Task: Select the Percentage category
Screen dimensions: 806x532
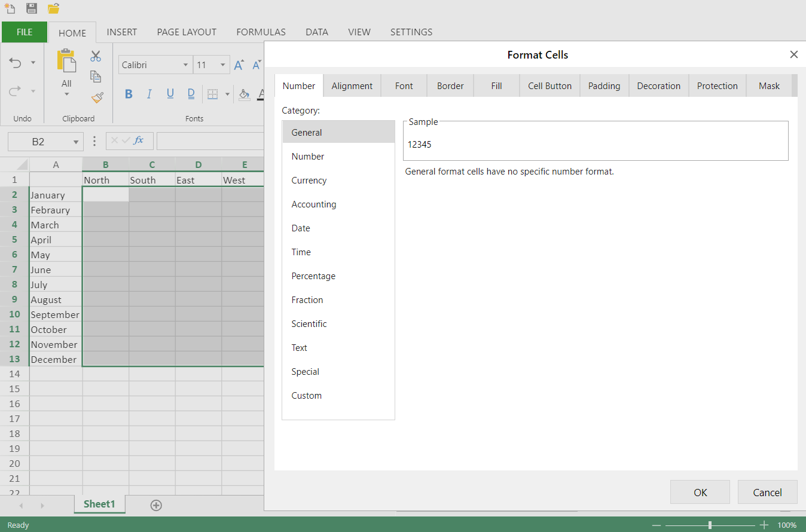Action: pos(338,276)
